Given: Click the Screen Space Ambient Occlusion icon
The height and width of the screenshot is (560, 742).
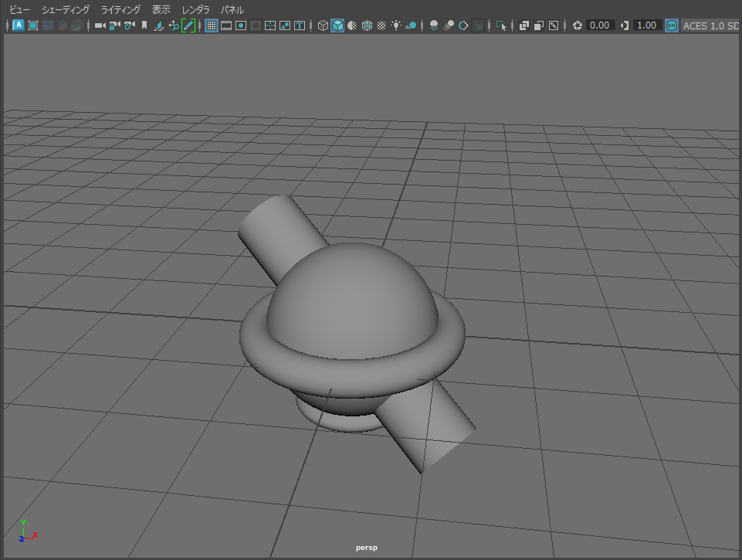Looking at the screenshot, I should pyautogui.click(x=434, y=25).
